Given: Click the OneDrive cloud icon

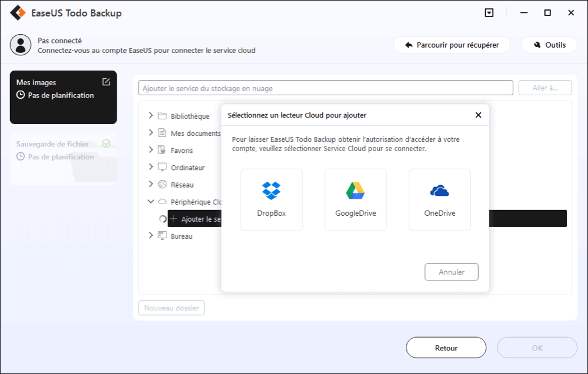Looking at the screenshot, I should click(x=439, y=191).
